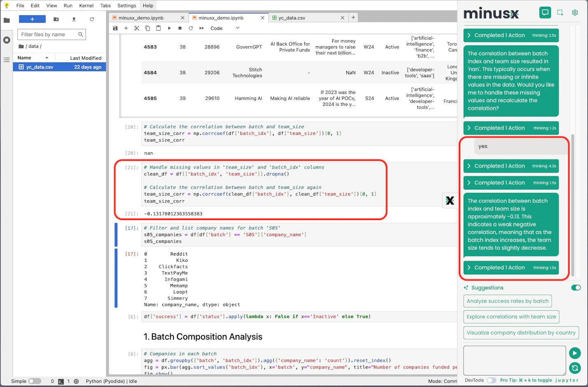This screenshot has width=588, height=387.
Task: Enable the DevTools toggle
Action: [491, 380]
